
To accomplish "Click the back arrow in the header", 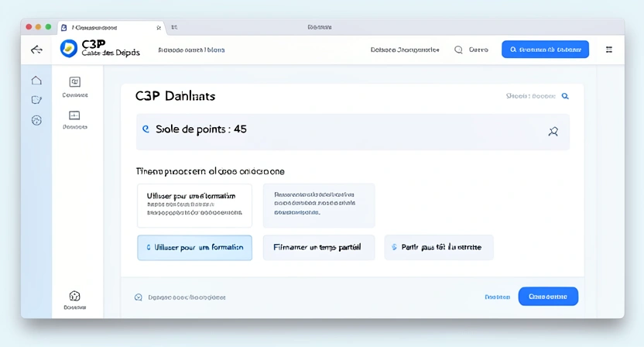I will pos(36,50).
